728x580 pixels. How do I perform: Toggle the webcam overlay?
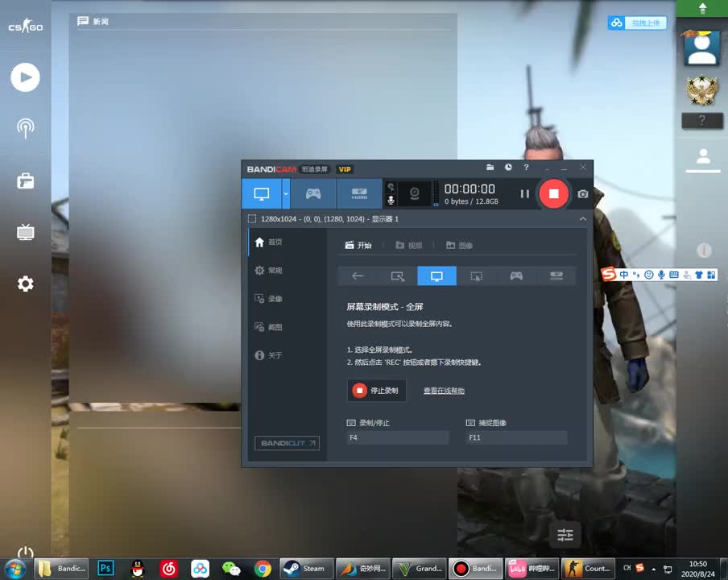pyautogui.click(x=414, y=193)
